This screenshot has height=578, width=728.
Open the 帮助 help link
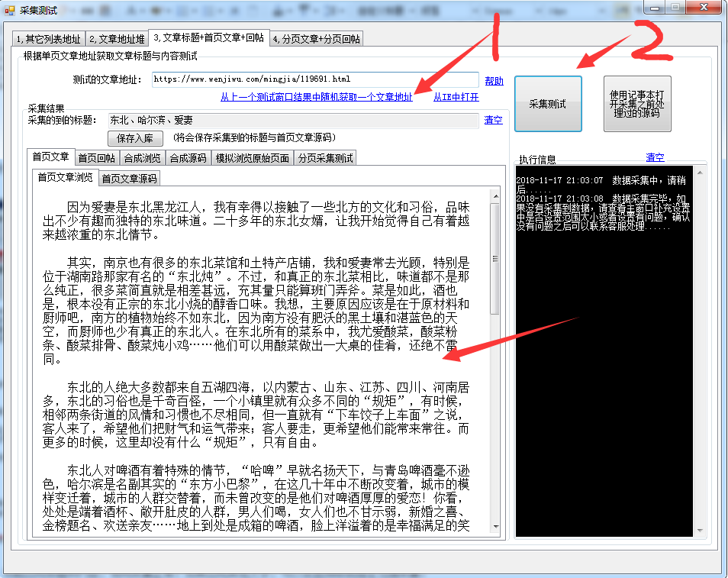coord(494,81)
